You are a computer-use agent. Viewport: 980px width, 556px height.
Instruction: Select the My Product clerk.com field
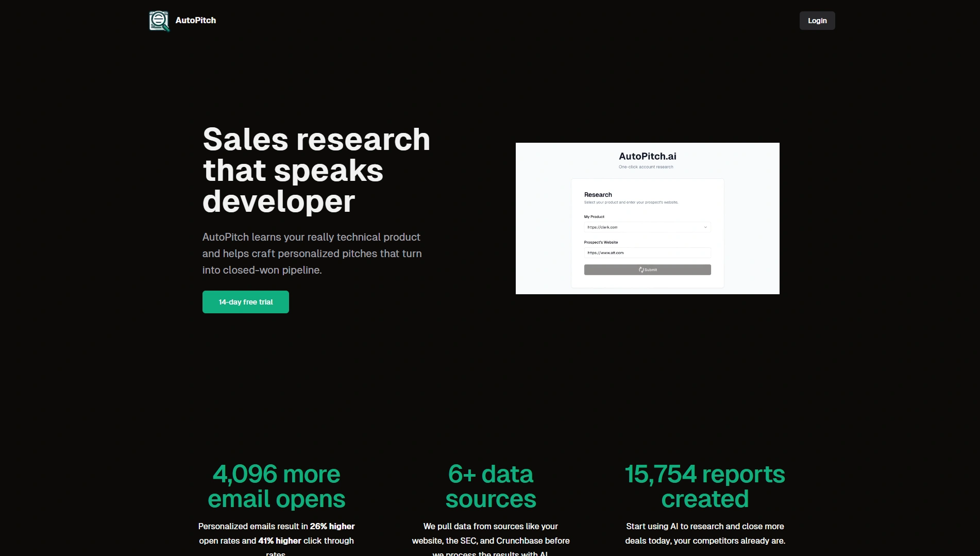click(647, 227)
